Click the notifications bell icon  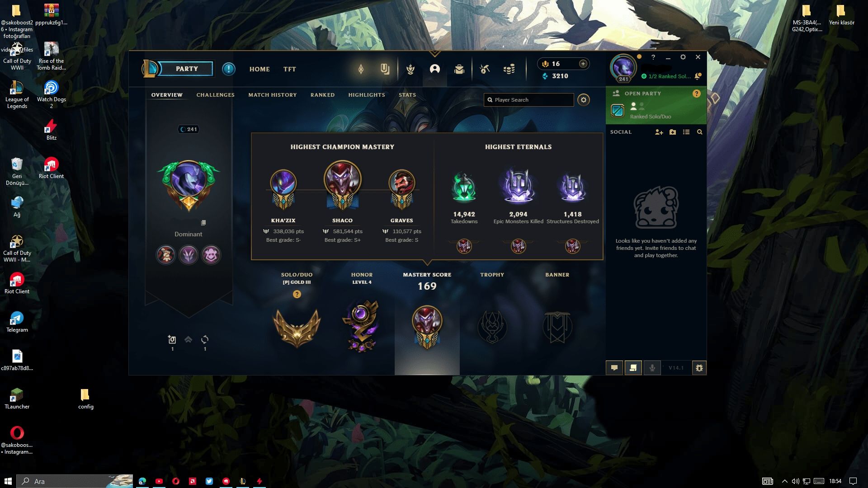pos(698,76)
